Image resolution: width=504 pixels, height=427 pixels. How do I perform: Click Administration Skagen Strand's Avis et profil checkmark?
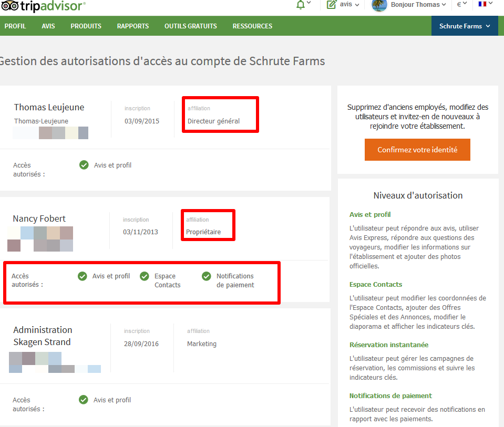click(84, 400)
